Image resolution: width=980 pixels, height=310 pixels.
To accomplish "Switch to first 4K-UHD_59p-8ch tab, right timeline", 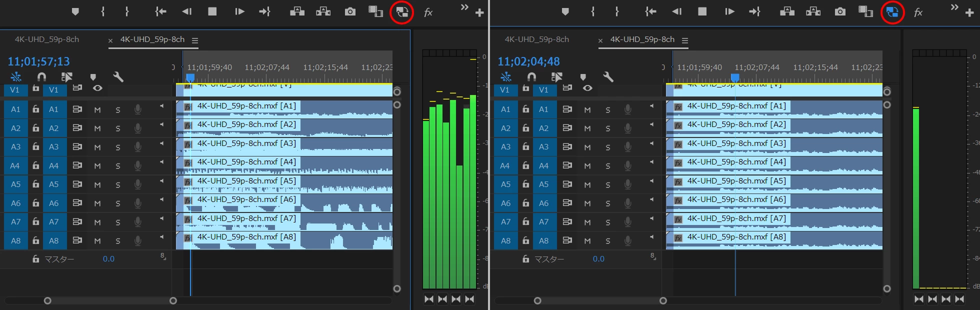I will (537, 39).
